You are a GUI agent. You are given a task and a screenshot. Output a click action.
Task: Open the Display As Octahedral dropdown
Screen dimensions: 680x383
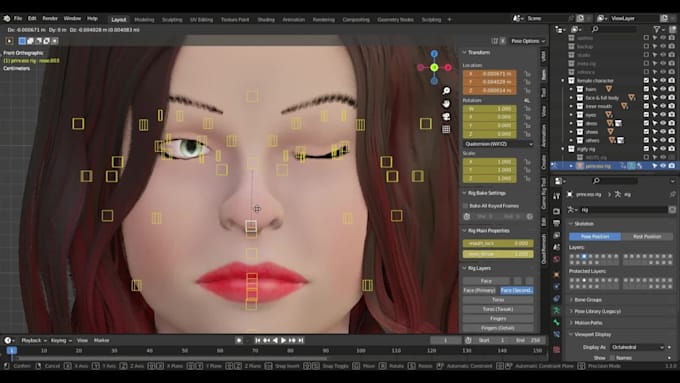click(637, 347)
